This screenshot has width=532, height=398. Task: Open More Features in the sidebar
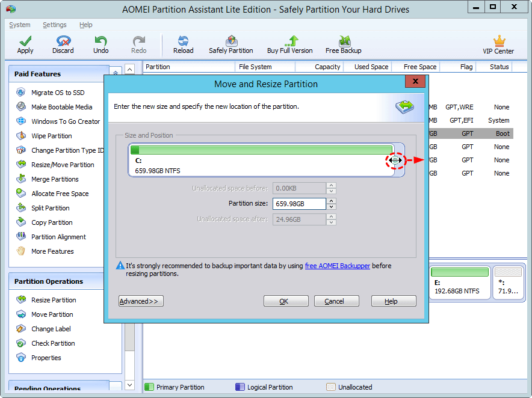pos(52,251)
